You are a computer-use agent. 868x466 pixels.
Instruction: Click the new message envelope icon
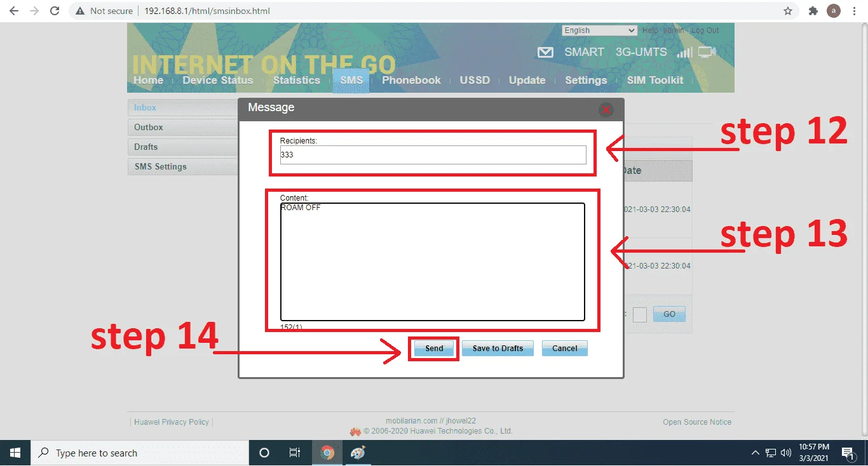click(x=545, y=53)
